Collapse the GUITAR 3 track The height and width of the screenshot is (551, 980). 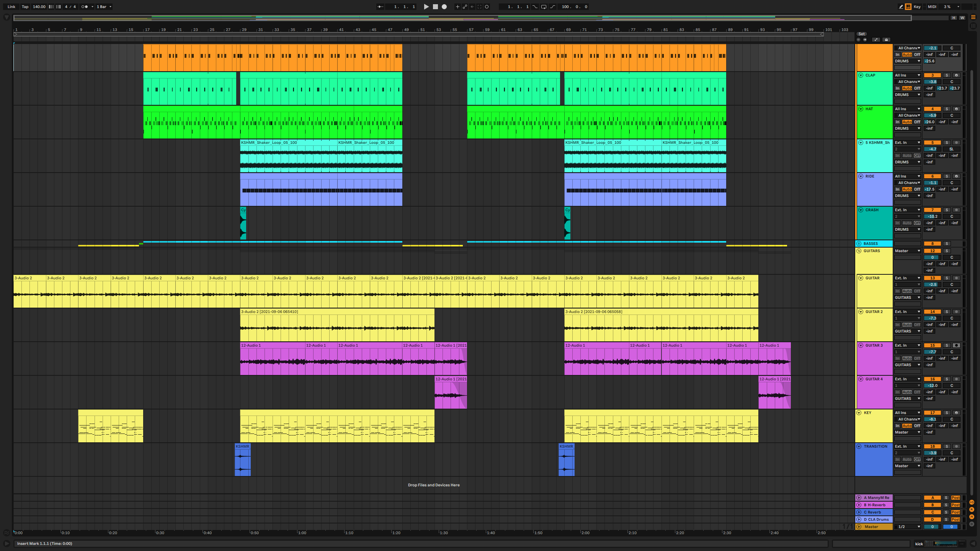point(861,345)
